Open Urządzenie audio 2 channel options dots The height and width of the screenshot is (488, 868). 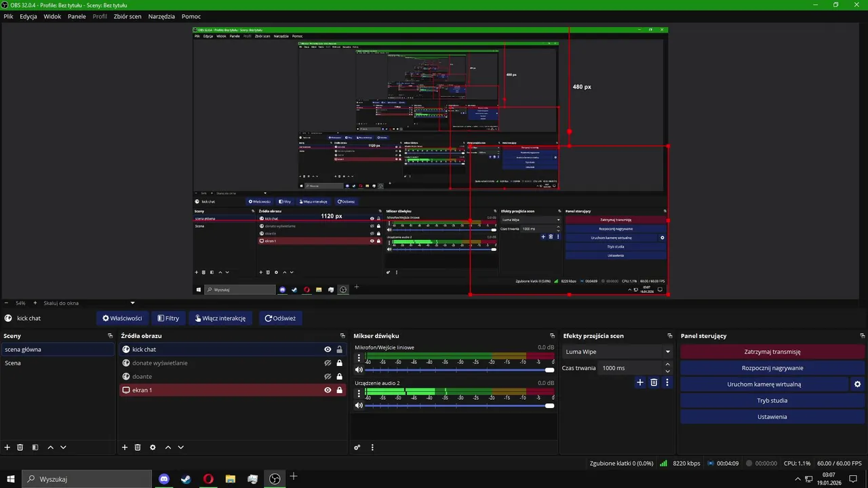359,393
